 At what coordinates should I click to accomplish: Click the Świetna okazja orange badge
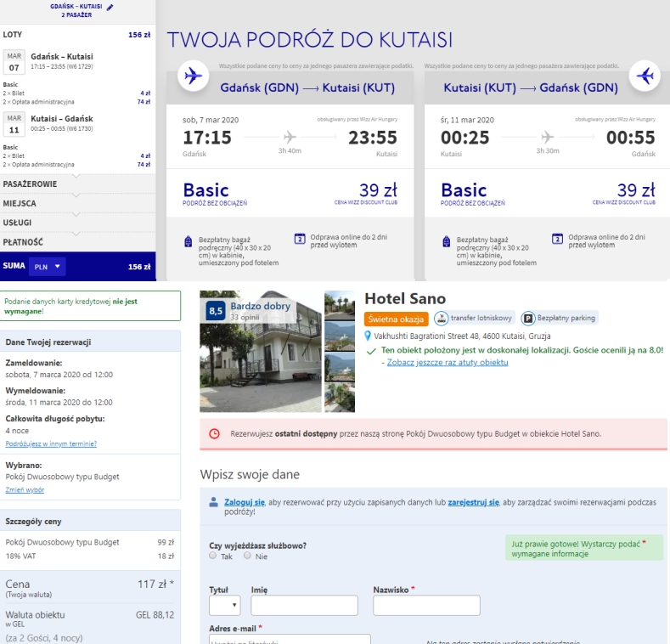coord(396,319)
